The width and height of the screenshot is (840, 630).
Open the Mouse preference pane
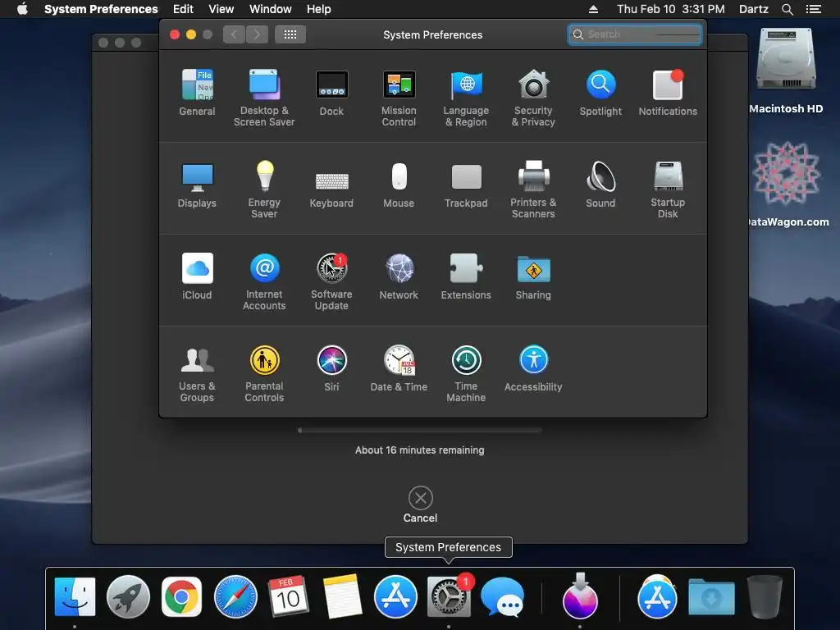click(399, 185)
